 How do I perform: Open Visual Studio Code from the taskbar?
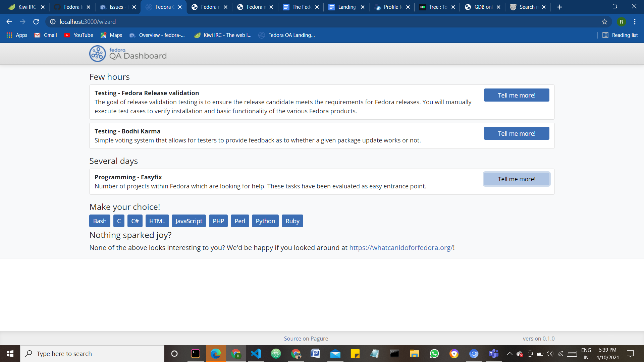pos(256,354)
